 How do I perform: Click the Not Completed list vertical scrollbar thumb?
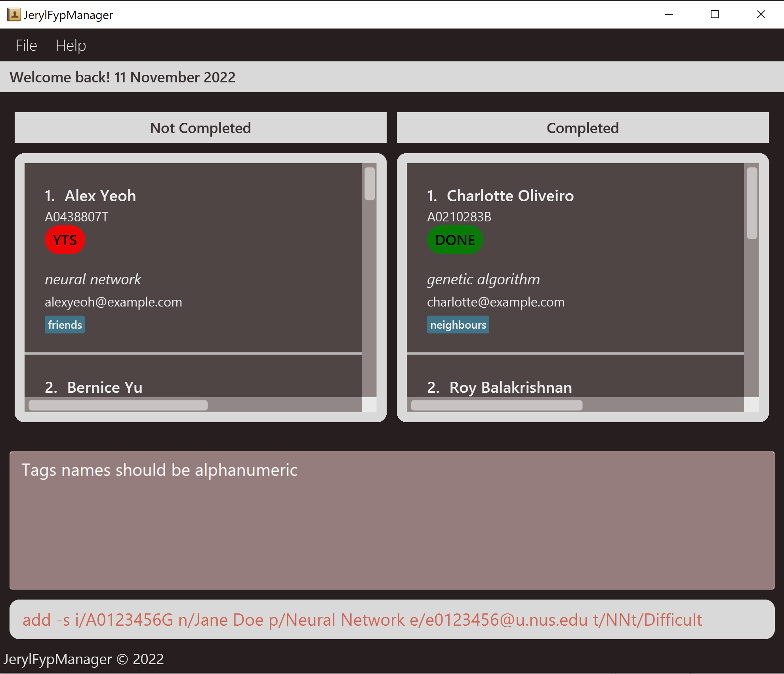370,184
